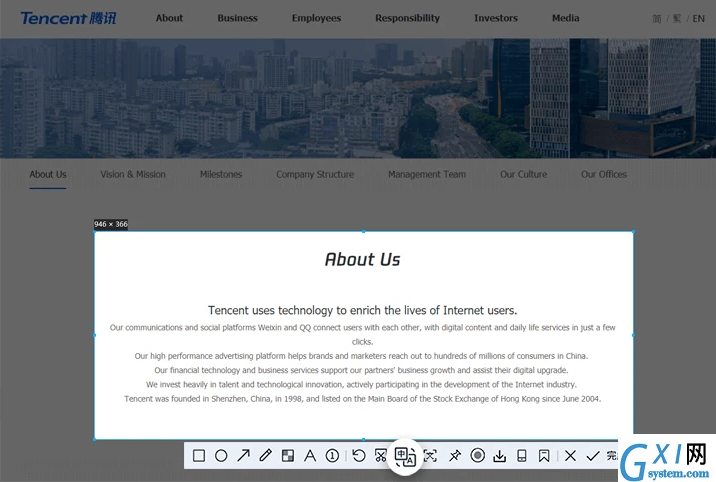Select the numbered marker tool
716x482 pixels.
332,456
